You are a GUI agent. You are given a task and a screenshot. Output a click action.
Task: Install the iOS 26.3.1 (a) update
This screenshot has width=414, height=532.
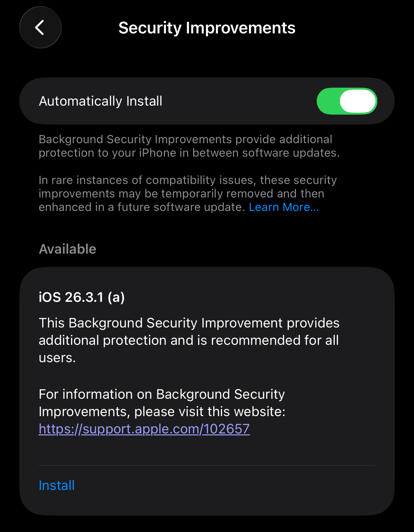point(57,485)
